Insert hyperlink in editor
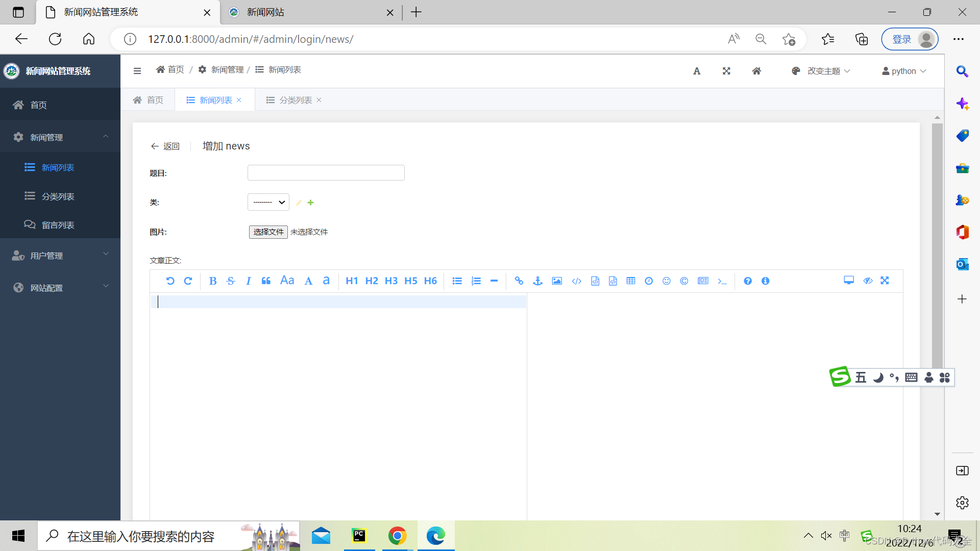Viewport: 980px width, 551px height. [x=519, y=281]
